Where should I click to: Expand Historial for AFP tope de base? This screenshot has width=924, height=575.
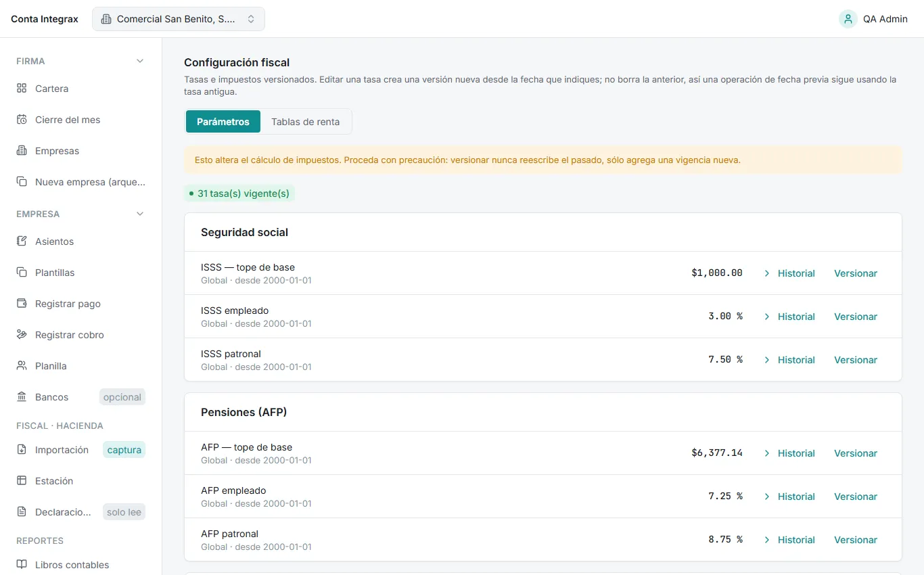tap(789, 453)
